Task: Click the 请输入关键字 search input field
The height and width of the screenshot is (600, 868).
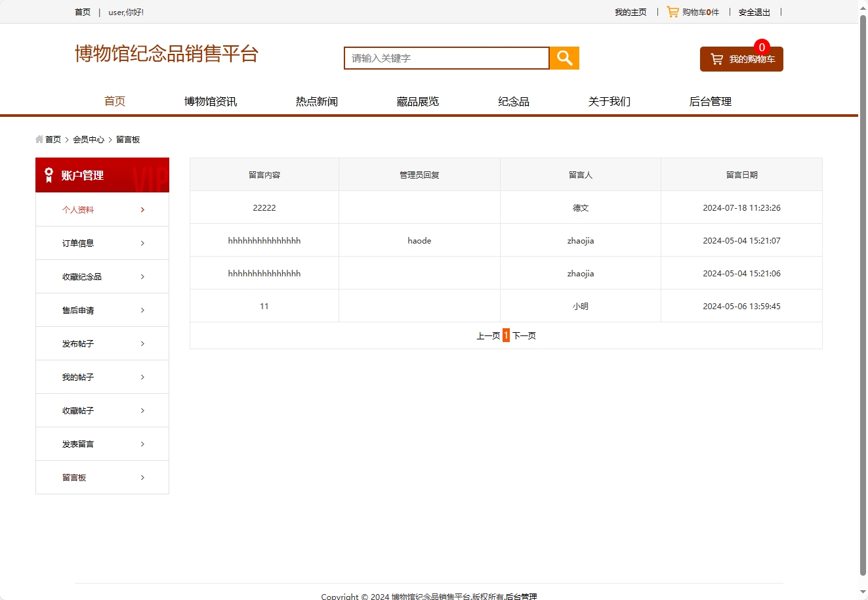Action: (446, 58)
